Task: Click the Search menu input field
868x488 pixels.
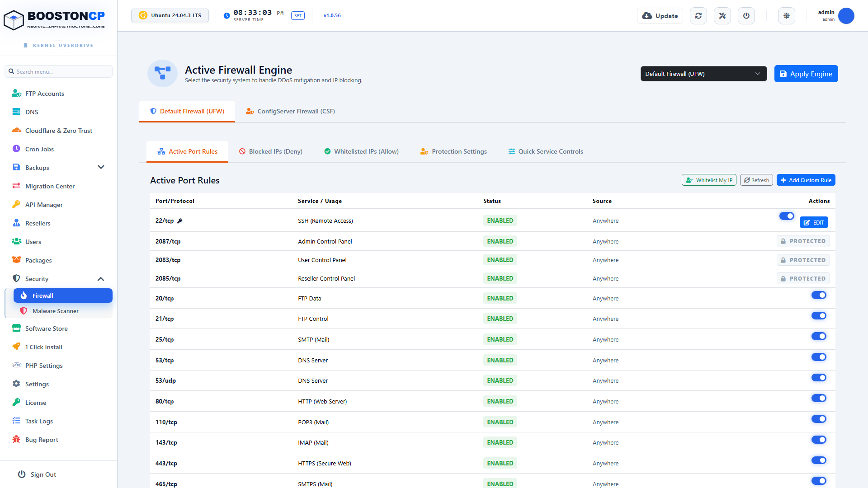Action: (x=59, y=71)
